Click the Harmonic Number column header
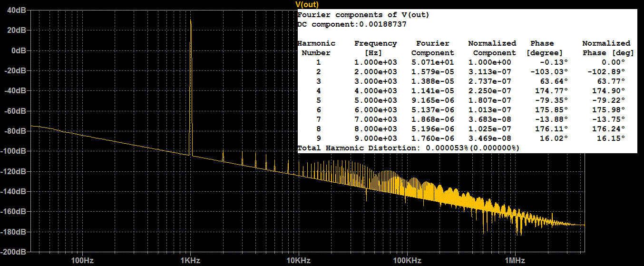 pos(316,48)
